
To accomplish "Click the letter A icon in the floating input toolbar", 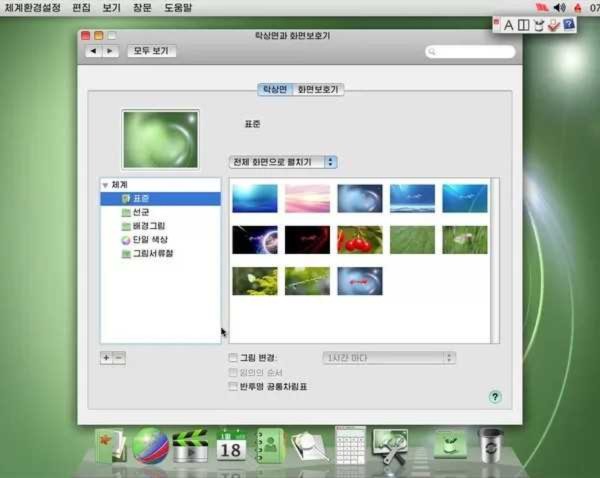I will [508, 25].
